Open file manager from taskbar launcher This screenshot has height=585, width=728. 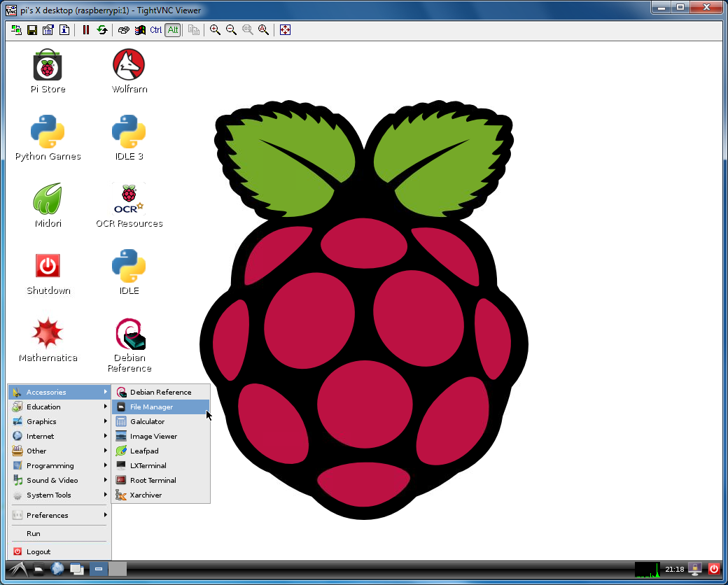[x=38, y=569]
